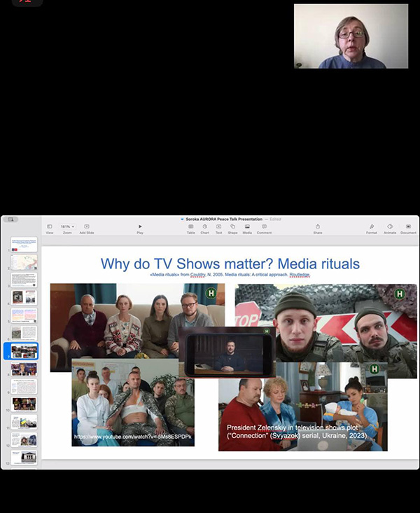Select slide 8 thumbnail in navigator
The height and width of the screenshot is (513, 420).
click(24, 369)
